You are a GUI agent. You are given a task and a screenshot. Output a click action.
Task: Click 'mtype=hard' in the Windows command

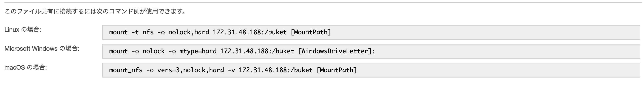click(x=198, y=51)
